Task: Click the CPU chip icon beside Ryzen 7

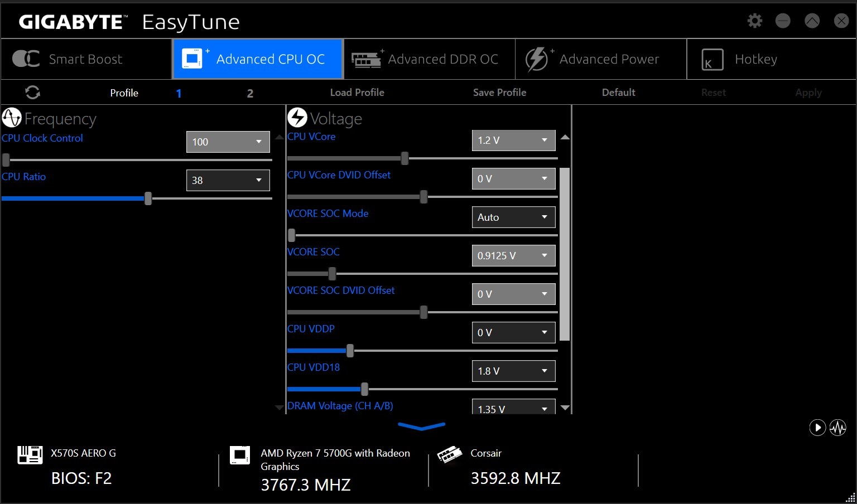Action: click(x=240, y=455)
